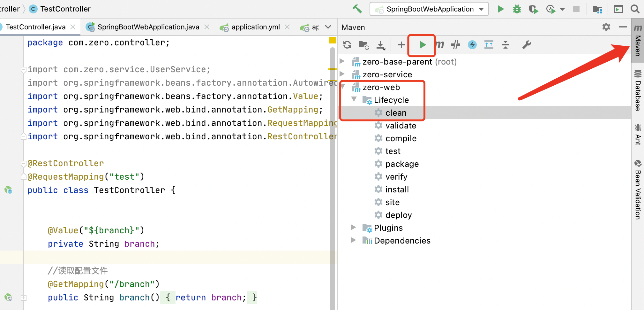Screen dimensions: 644x310
Task: Close TestController.java tab
Action: [x=73, y=27]
